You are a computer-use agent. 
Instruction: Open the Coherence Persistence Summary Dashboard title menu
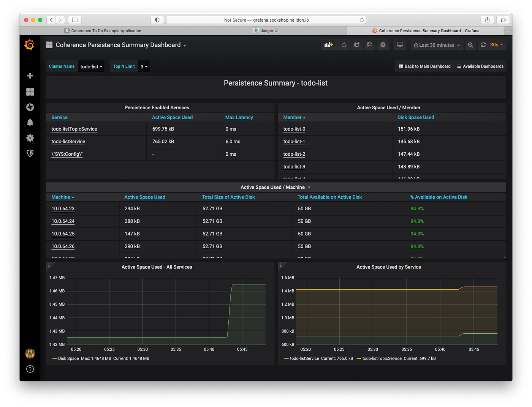click(120, 45)
